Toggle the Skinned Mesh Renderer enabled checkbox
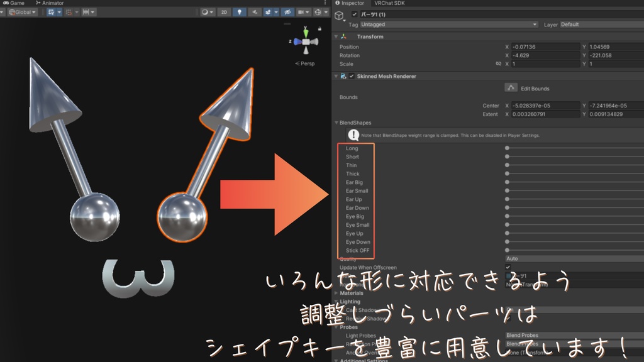Image resolution: width=644 pixels, height=362 pixels. point(352,76)
